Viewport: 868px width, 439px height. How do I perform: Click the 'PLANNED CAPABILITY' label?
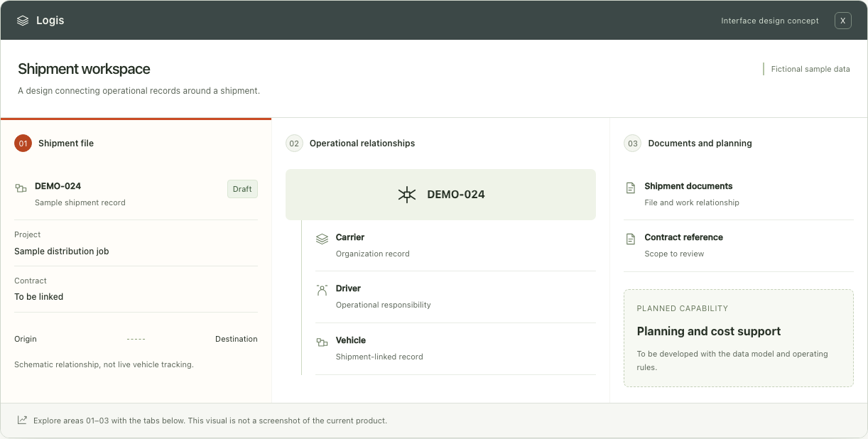tap(683, 309)
